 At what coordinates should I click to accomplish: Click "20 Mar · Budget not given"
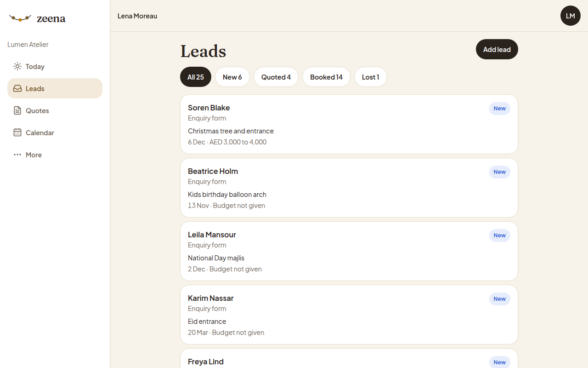(226, 333)
